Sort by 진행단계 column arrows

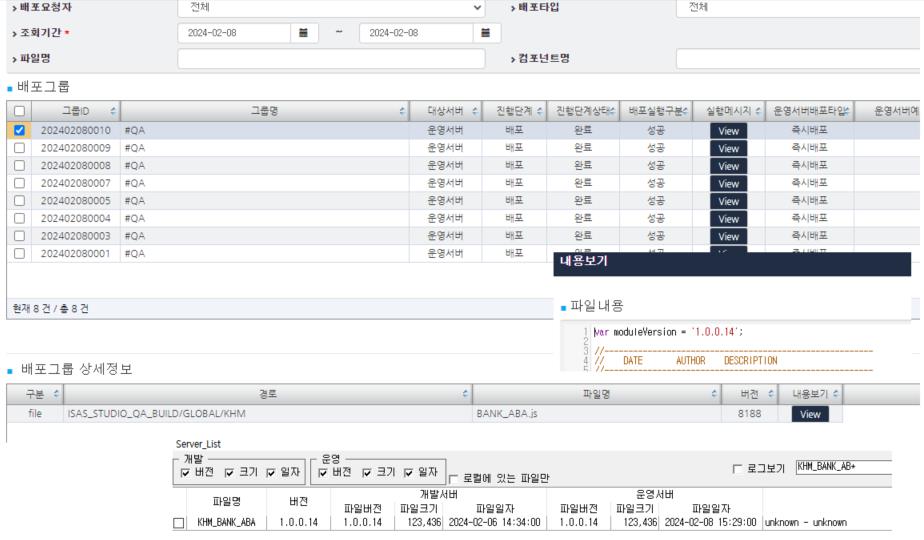[539, 111]
